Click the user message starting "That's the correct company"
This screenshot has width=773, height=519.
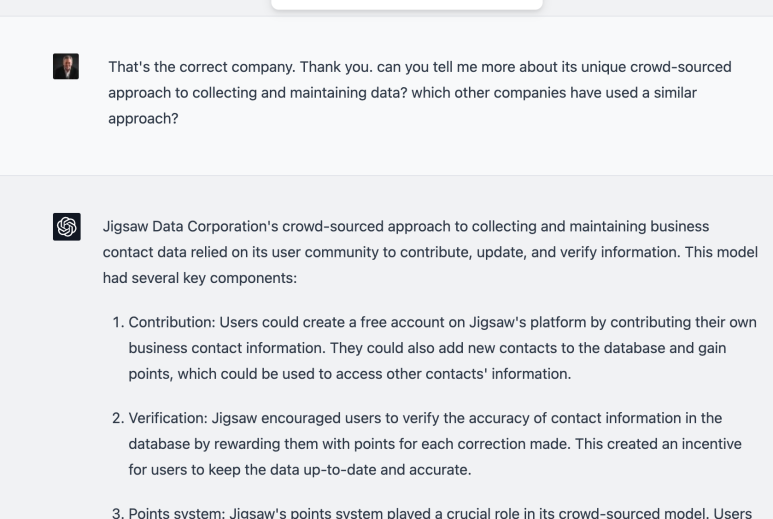coord(420,93)
